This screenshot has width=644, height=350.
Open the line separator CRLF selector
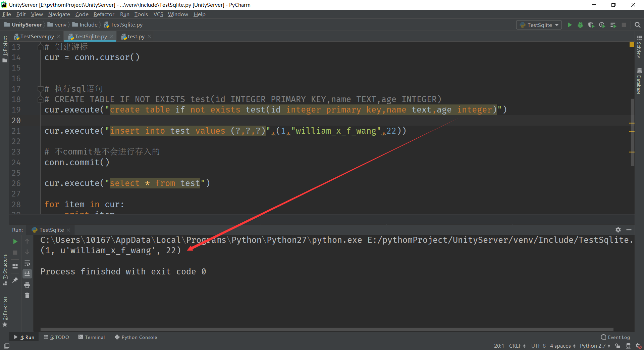pyautogui.click(x=517, y=346)
